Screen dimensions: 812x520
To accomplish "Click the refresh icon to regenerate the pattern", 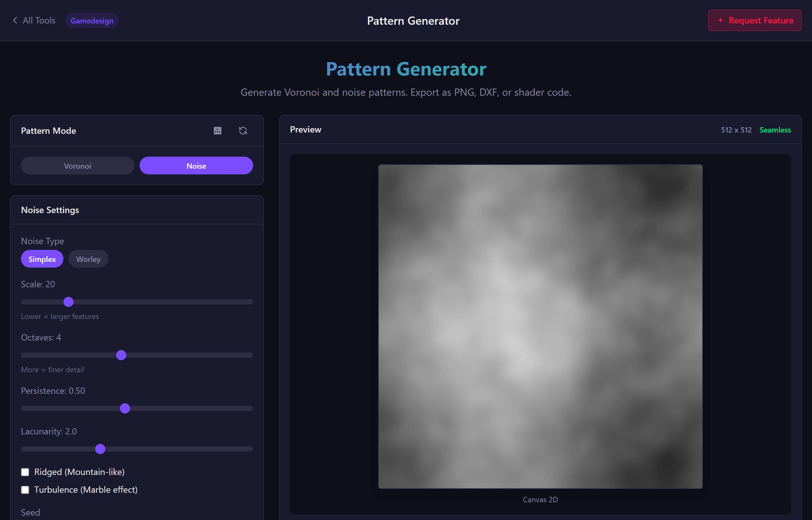I will click(x=243, y=131).
